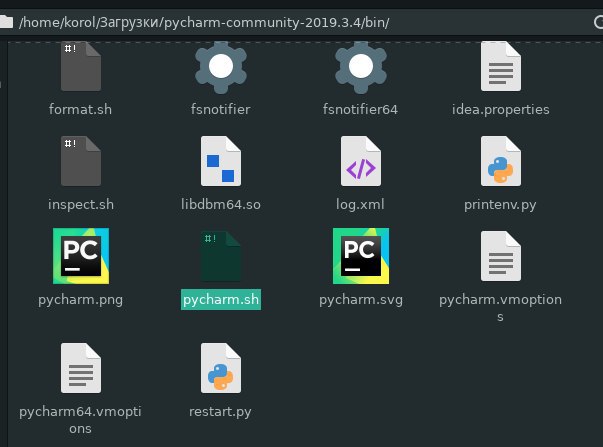Click the inspect.sh file name

[81, 205]
